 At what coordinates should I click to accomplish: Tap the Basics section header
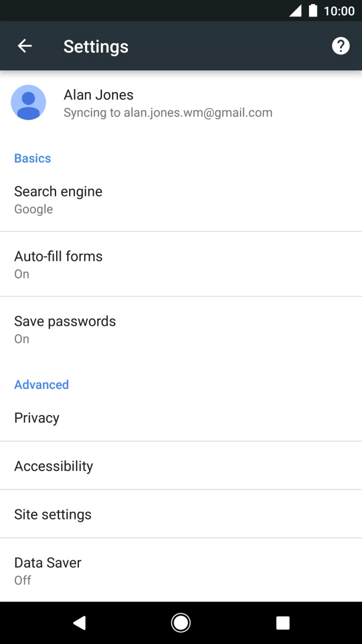32,158
